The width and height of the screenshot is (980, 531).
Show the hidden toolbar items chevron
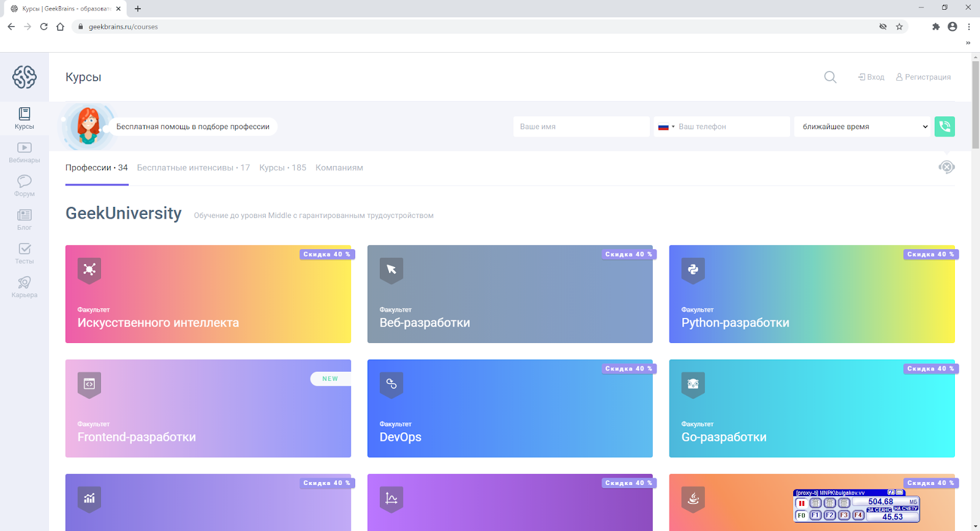(968, 43)
